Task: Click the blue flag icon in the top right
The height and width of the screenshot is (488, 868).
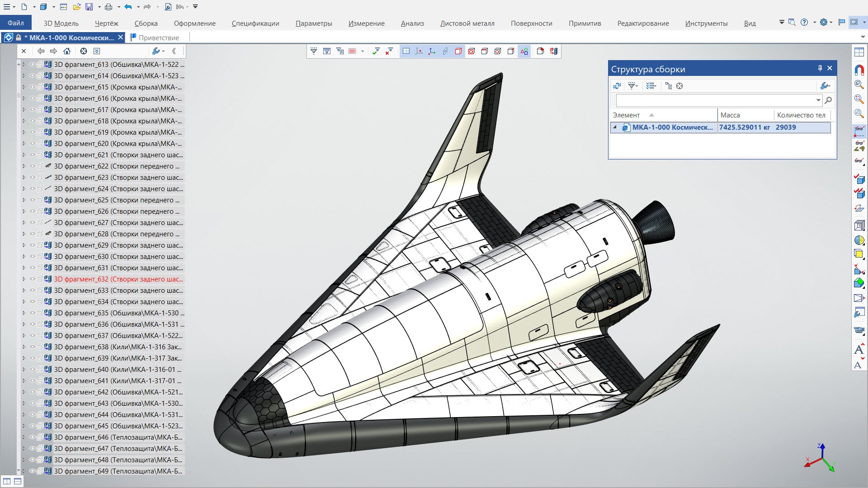Action: [x=841, y=22]
